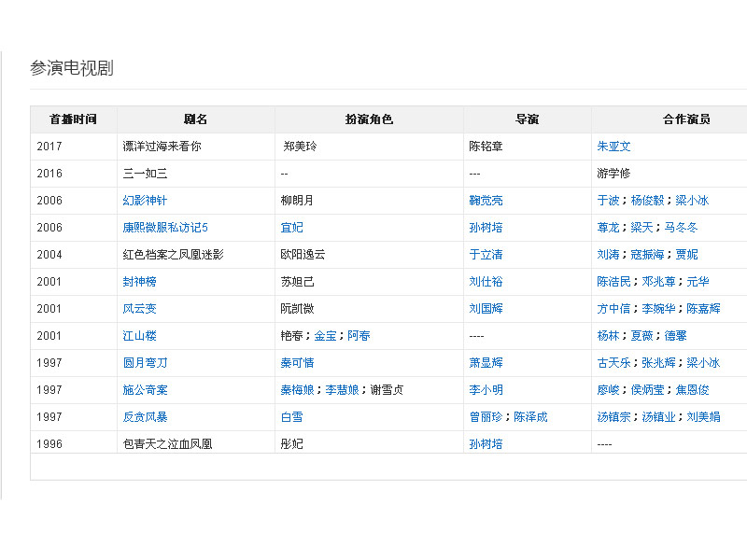Click co-star 汤镇业 link
The image size is (747, 560).
(658, 417)
